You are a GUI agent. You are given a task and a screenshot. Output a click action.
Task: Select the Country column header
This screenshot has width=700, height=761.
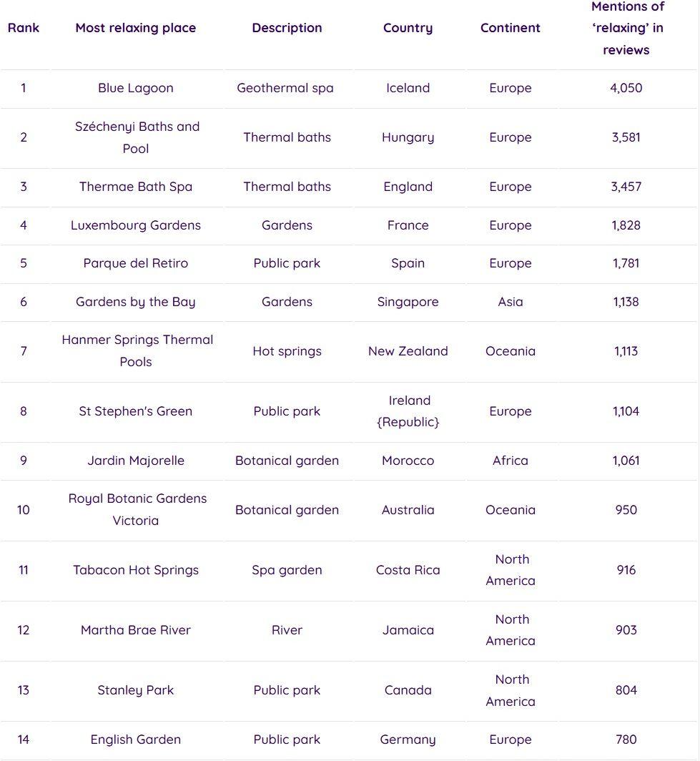coord(408,28)
